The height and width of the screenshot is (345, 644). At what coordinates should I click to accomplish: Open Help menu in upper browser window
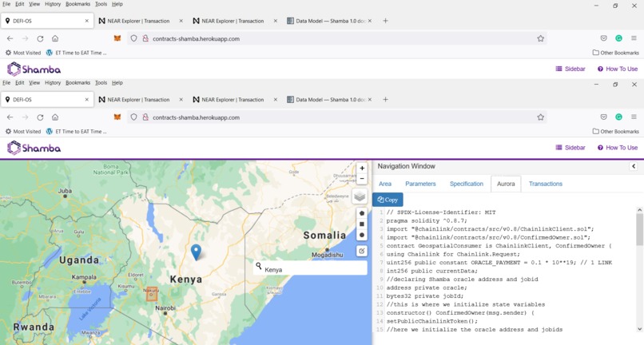[117, 4]
